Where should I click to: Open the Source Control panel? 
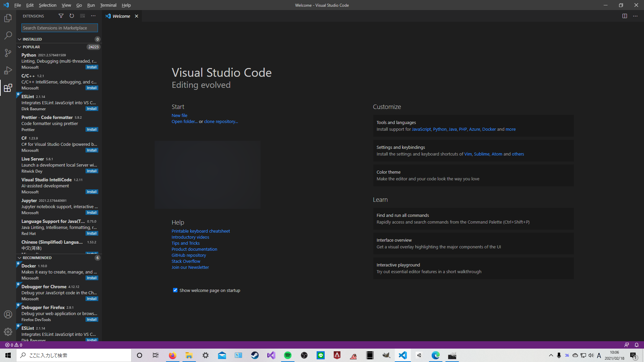[8, 53]
